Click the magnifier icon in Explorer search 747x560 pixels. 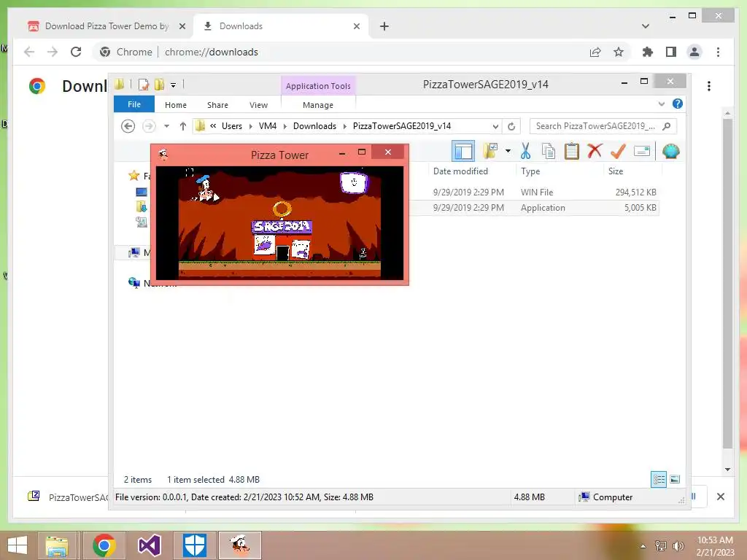click(667, 126)
